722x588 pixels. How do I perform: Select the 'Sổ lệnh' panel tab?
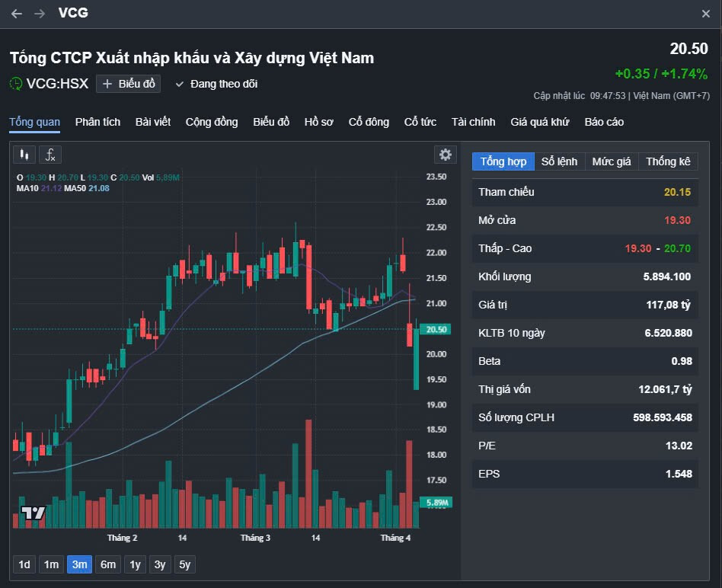tap(560, 161)
